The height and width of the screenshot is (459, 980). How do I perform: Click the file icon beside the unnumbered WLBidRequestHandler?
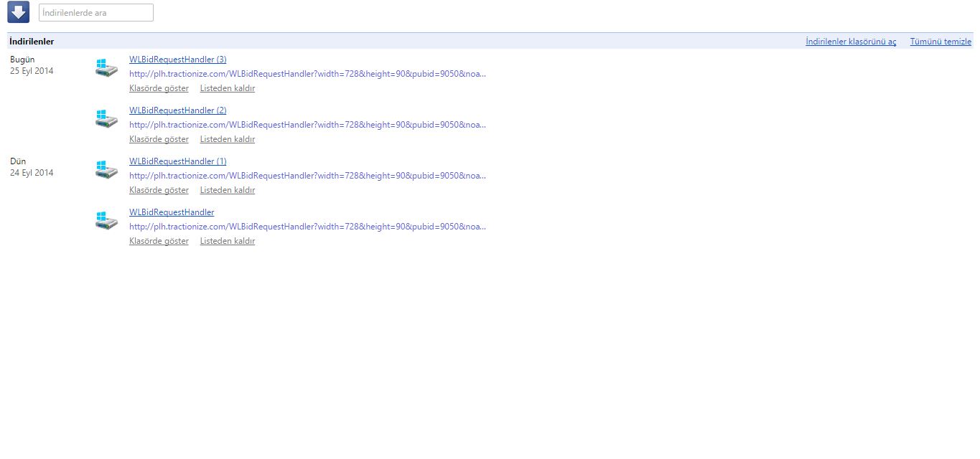click(x=106, y=221)
